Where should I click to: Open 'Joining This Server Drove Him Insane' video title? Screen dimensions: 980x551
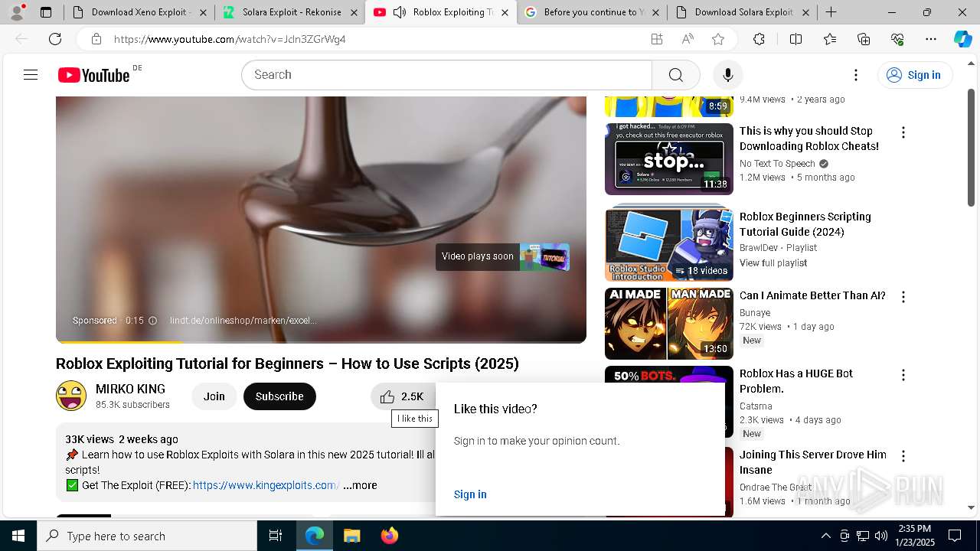(813, 462)
